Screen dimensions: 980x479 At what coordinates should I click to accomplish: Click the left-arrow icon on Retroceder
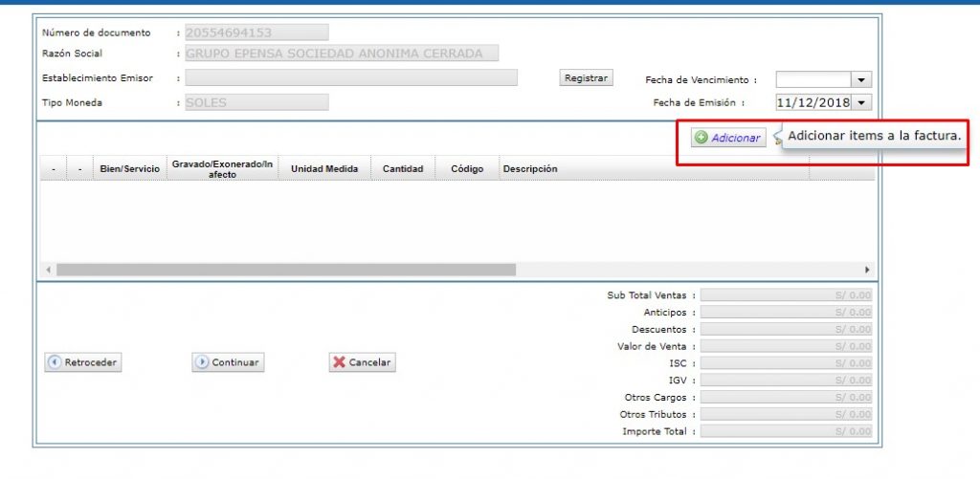55,362
